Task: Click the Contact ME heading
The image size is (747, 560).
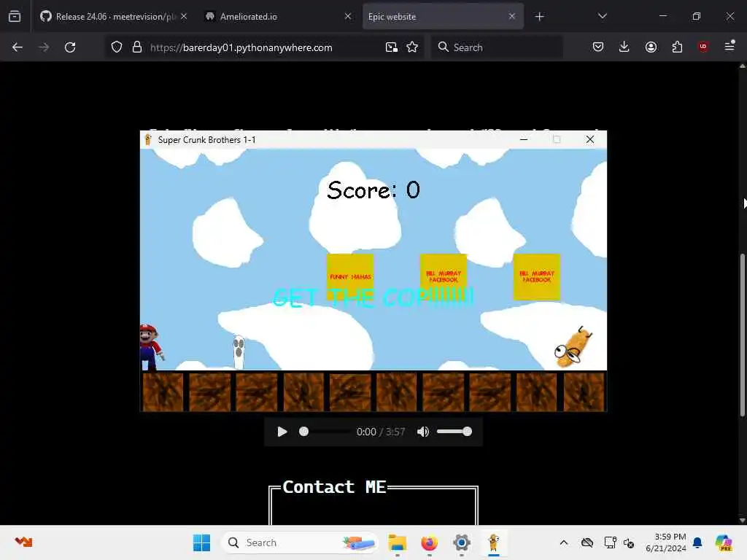Action: (334, 486)
